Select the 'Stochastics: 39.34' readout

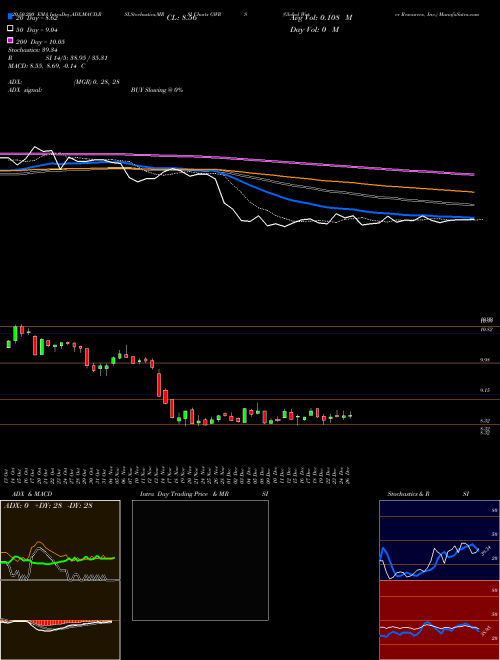pyautogui.click(x=32, y=50)
